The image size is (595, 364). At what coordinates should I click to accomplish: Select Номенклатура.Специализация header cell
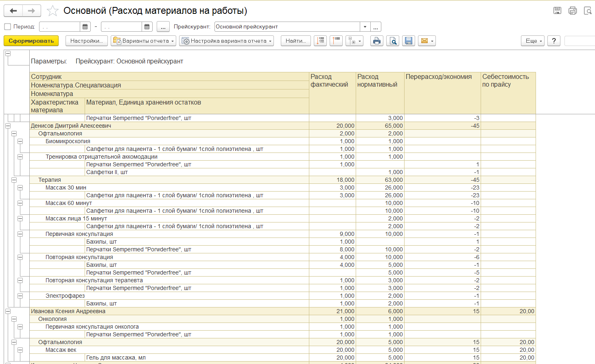169,85
